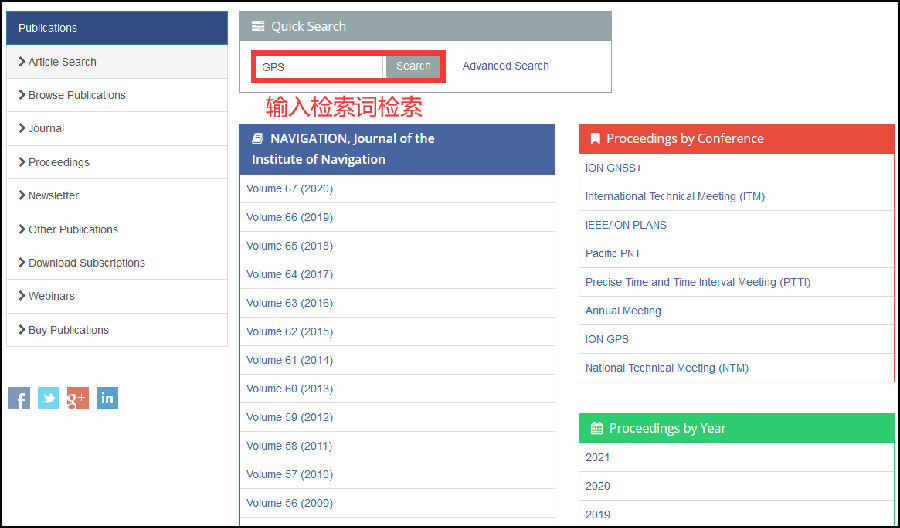The width and height of the screenshot is (900, 528).
Task: Open Volume 65 (2018)
Action: (289, 246)
